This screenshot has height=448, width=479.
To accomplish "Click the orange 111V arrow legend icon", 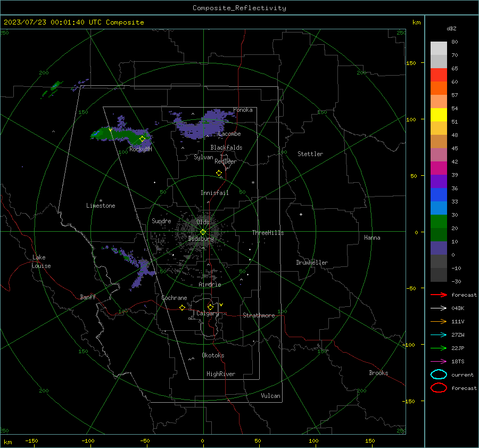I will 439,321.
